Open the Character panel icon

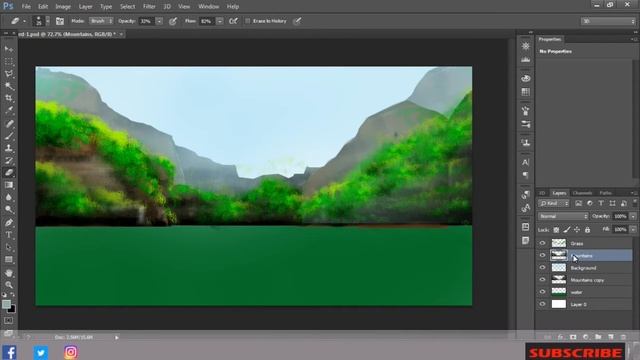525,162
